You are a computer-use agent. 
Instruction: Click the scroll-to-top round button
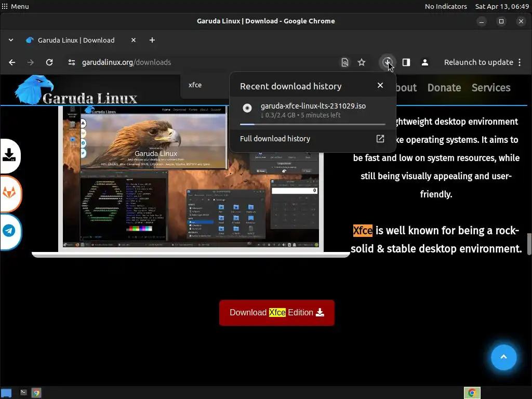(x=504, y=357)
